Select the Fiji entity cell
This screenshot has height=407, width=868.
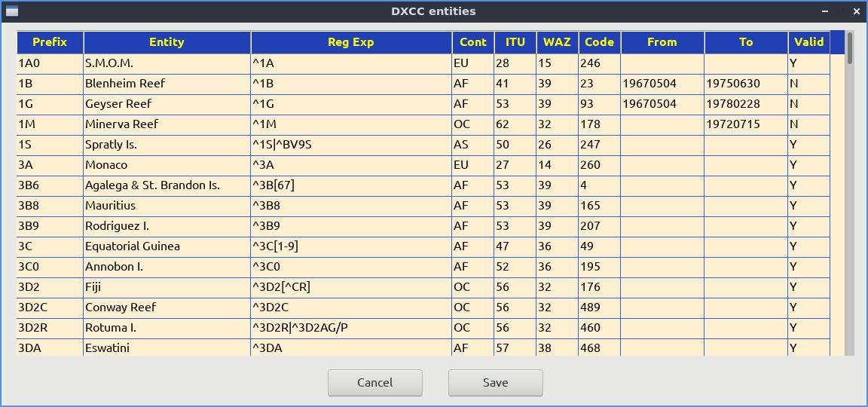point(167,287)
